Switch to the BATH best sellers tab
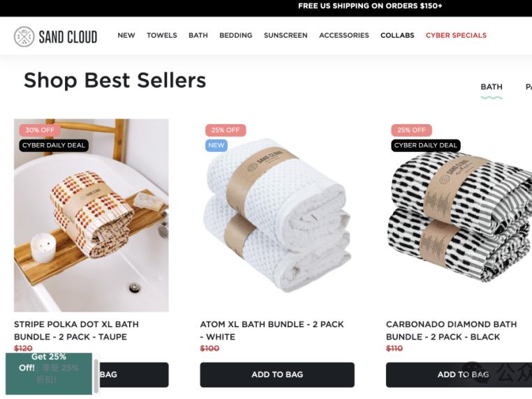Viewport: 532px width, 399px height. (x=492, y=87)
